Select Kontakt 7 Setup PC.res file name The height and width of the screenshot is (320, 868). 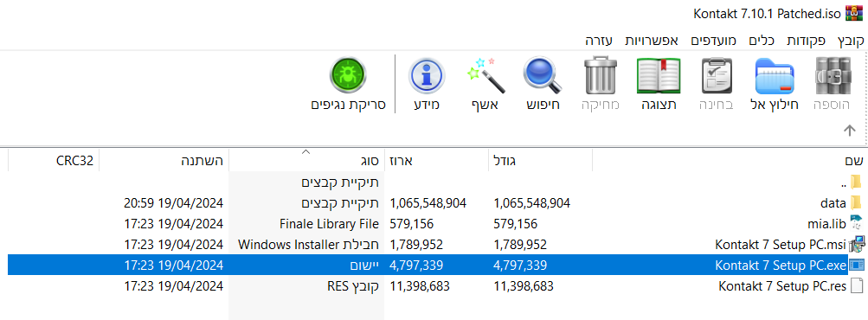(783, 286)
